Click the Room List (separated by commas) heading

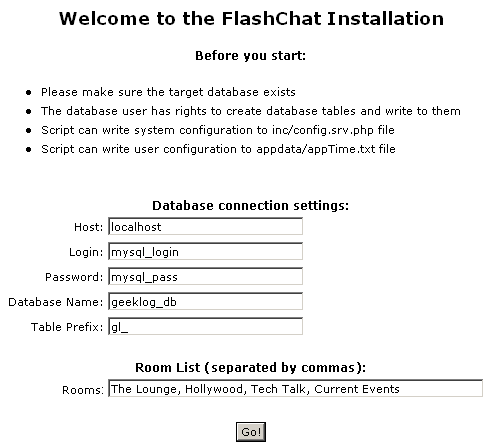[250, 367]
